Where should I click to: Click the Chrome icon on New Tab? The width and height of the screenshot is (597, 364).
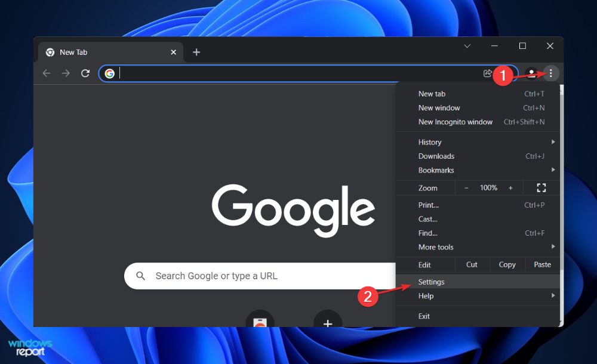coord(50,52)
